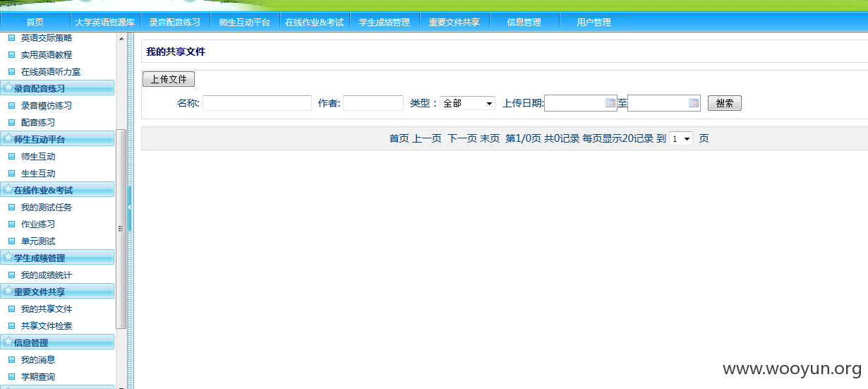Click bullet icon beside 共享文件检索
Viewport: 868px width, 389px height.
click(11, 325)
